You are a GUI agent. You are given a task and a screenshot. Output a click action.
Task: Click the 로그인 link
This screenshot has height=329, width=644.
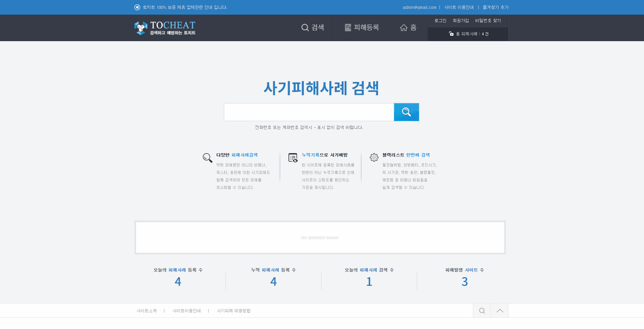[x=440, y=21]
